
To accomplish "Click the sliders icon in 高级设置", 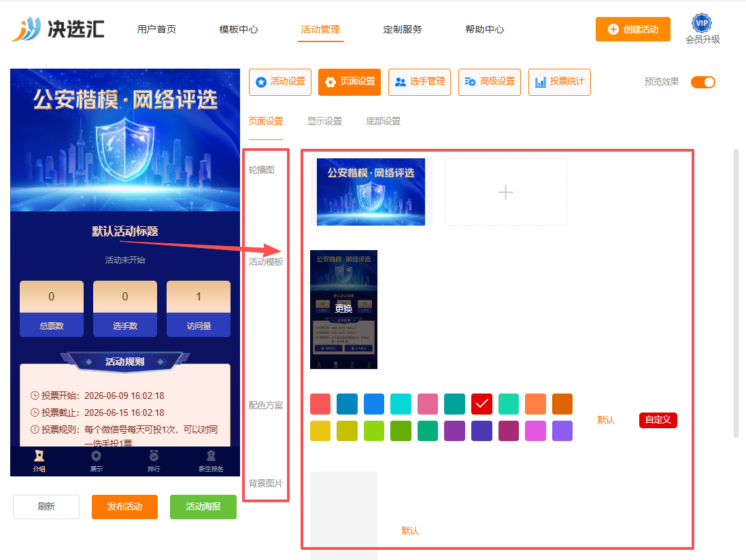I will [470, 82].
